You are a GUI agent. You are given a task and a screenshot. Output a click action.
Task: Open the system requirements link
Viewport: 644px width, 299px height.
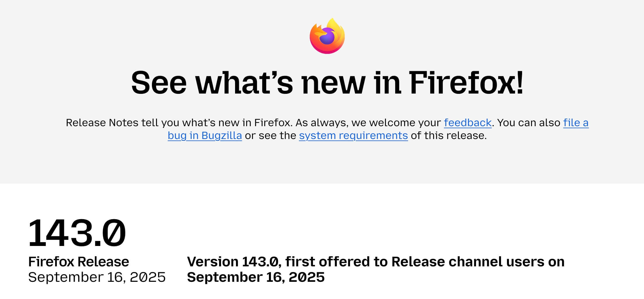click(x=353, y=136)
